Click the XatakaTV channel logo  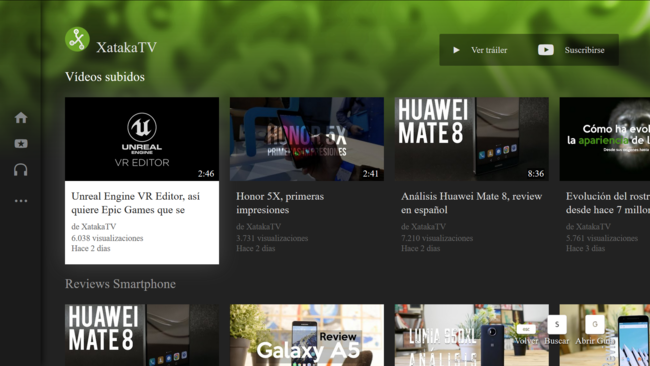[x=77, y=39]
